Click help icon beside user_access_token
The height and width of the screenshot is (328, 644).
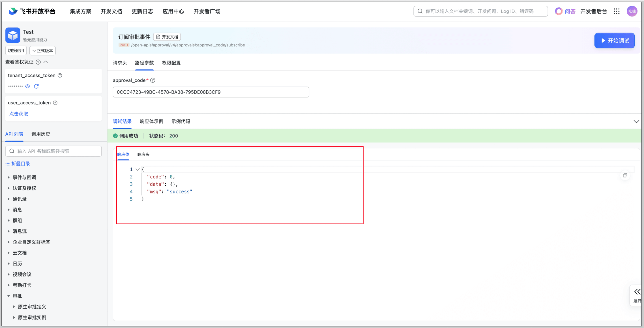click(55, 103)
